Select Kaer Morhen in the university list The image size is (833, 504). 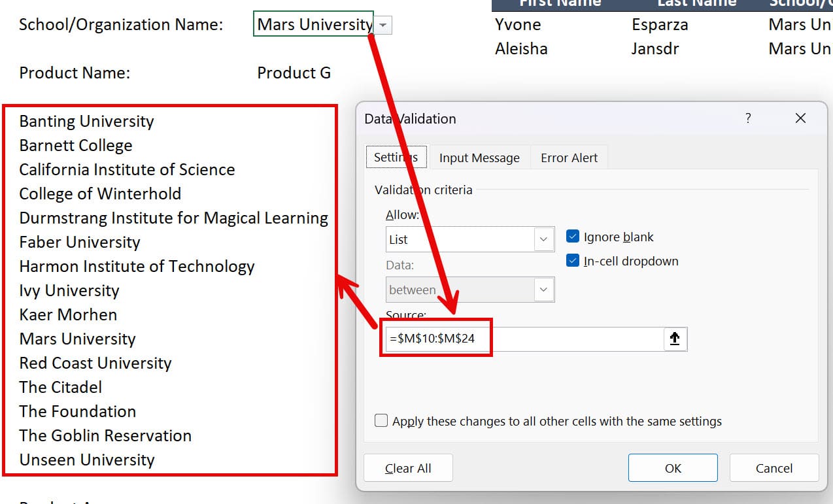(x=67, y=314)
